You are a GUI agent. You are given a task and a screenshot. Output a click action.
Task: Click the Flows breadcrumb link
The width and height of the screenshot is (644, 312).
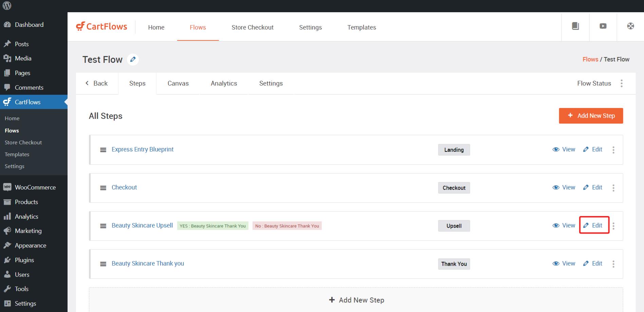tap(590, 59)
